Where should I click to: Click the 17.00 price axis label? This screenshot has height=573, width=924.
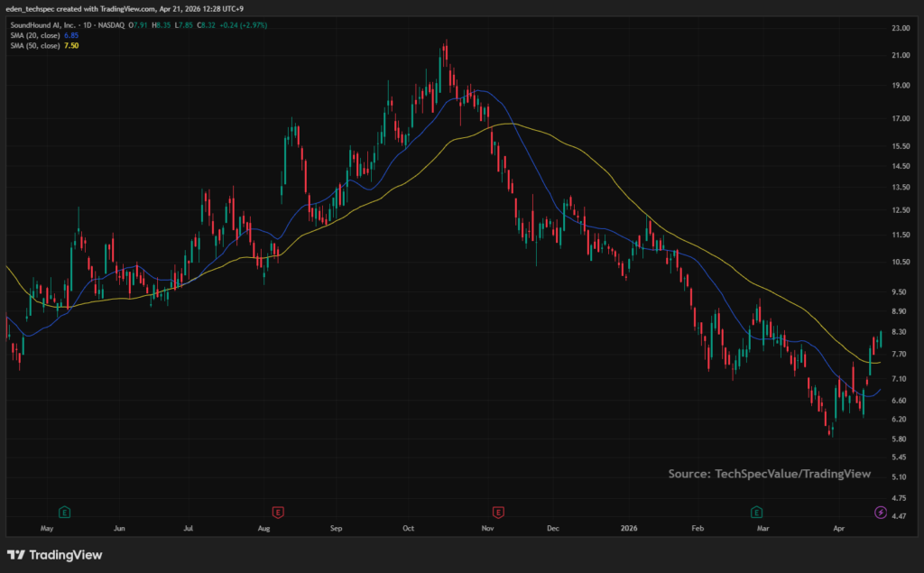901,118
